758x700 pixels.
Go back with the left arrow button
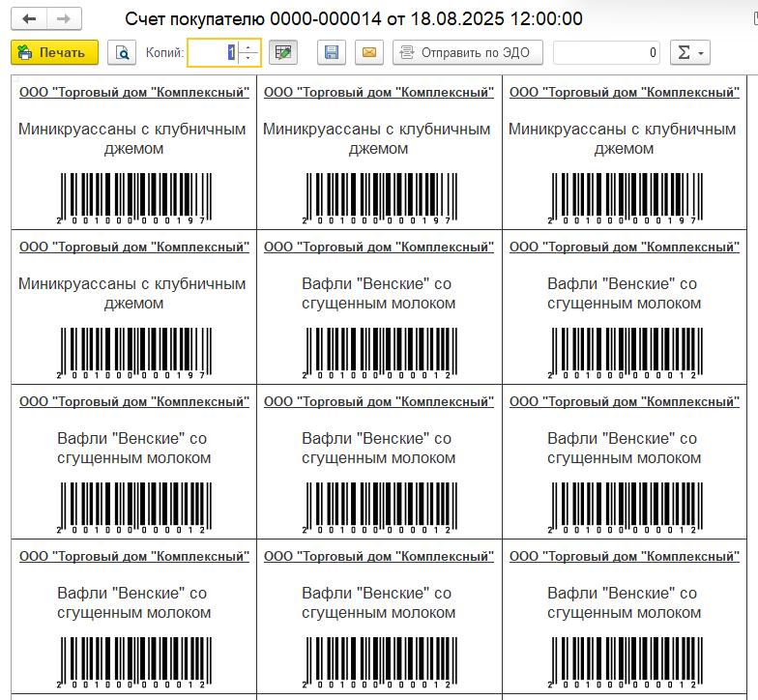point(29,19)
